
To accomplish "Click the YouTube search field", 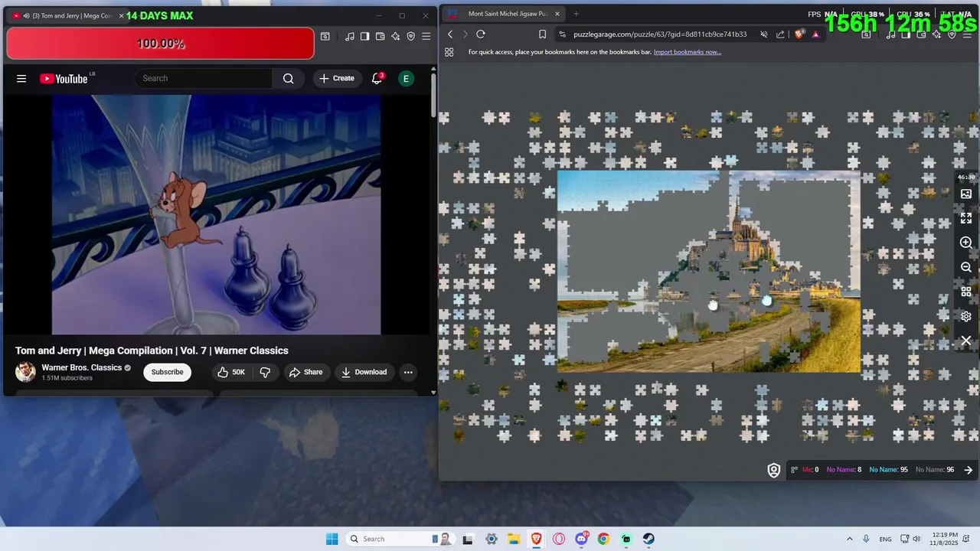I will coord(204,78).
